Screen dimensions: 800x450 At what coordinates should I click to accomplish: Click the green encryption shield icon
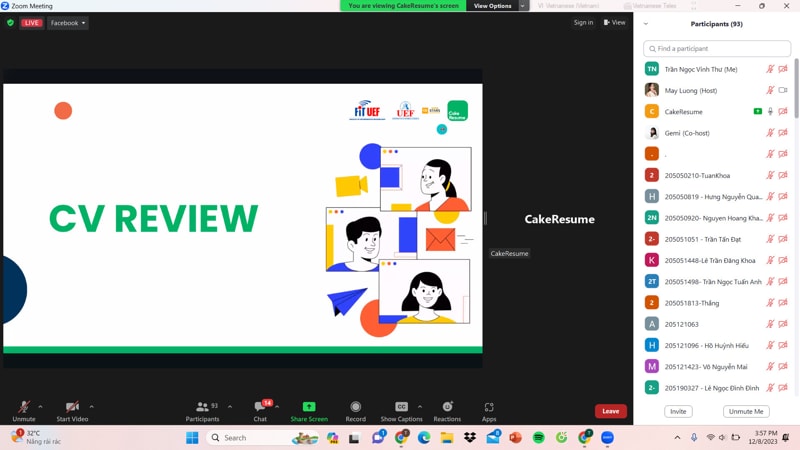click(x=11, y=23)
